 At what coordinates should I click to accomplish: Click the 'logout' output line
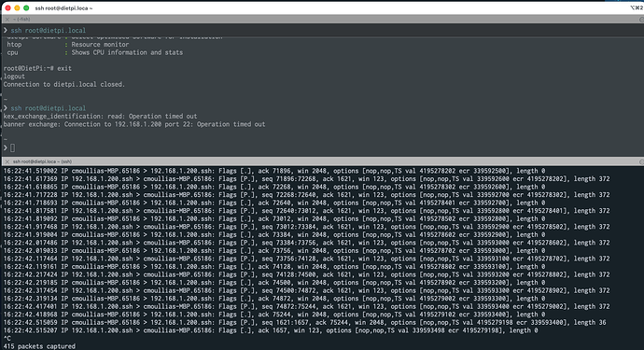click(14, 77)
